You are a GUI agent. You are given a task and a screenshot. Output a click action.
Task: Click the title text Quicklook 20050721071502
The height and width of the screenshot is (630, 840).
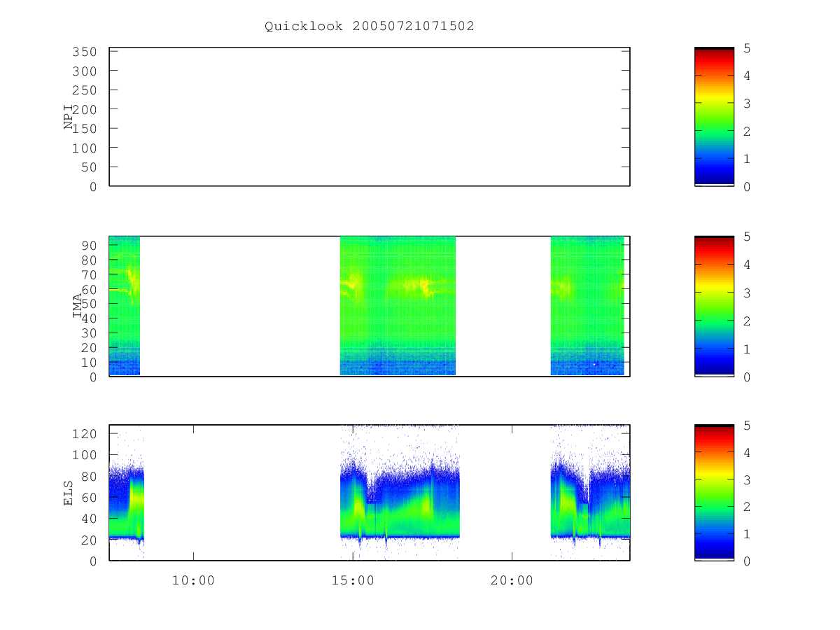click(370, 26)
